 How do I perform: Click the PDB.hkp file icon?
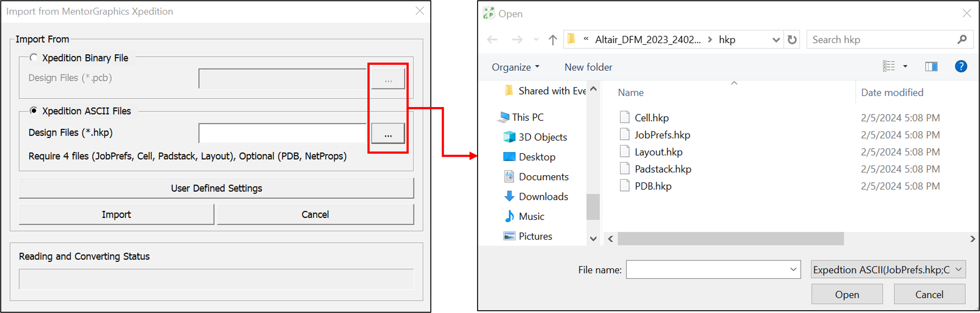tap(624, 185)
